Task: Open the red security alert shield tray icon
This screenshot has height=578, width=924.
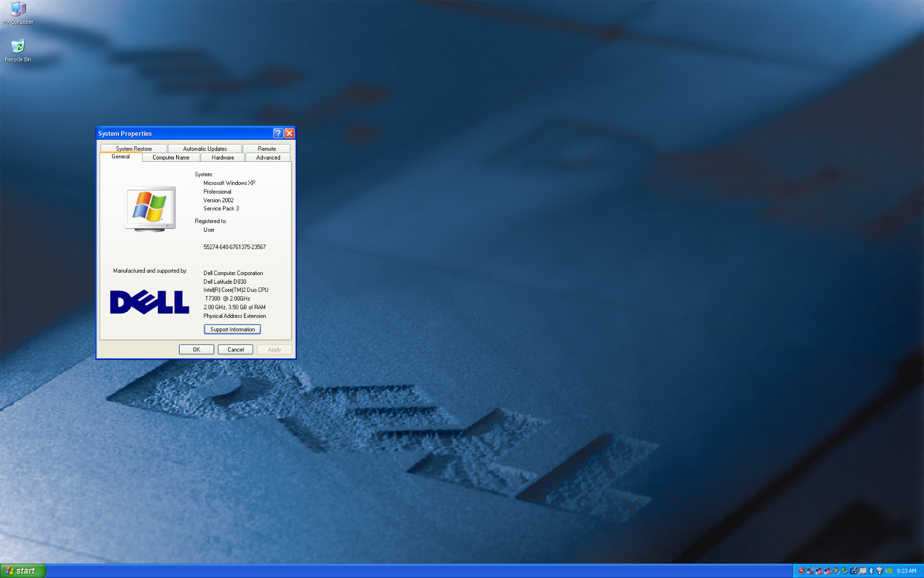Action: (801, 571)
